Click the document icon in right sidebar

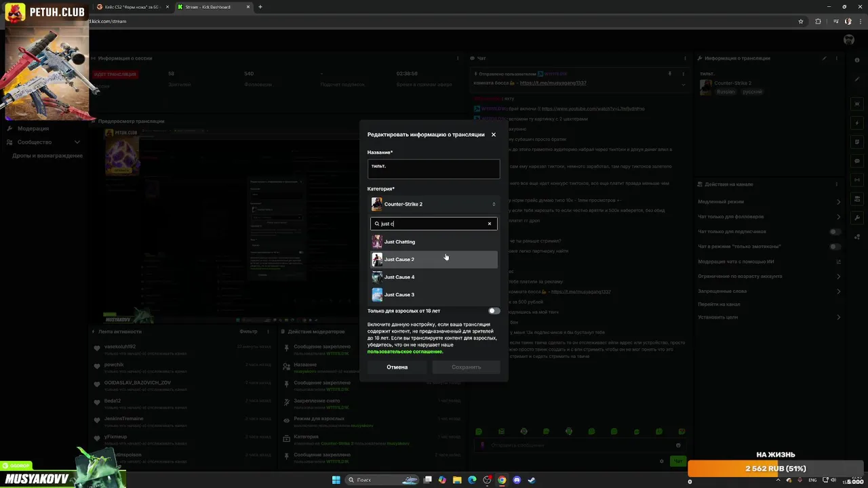coord(858,142)
